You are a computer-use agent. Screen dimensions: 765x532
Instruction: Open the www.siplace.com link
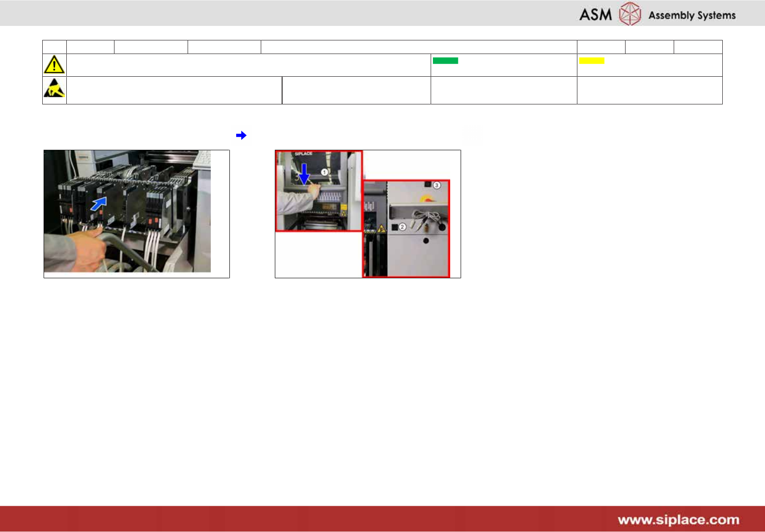tap(678, 520)
